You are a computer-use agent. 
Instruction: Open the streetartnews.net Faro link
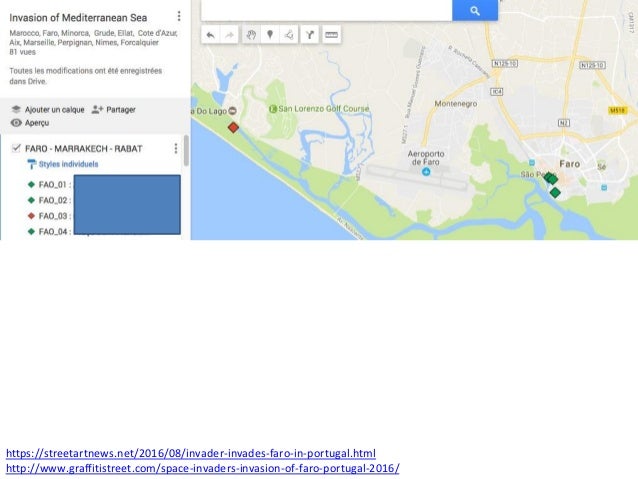191,453
